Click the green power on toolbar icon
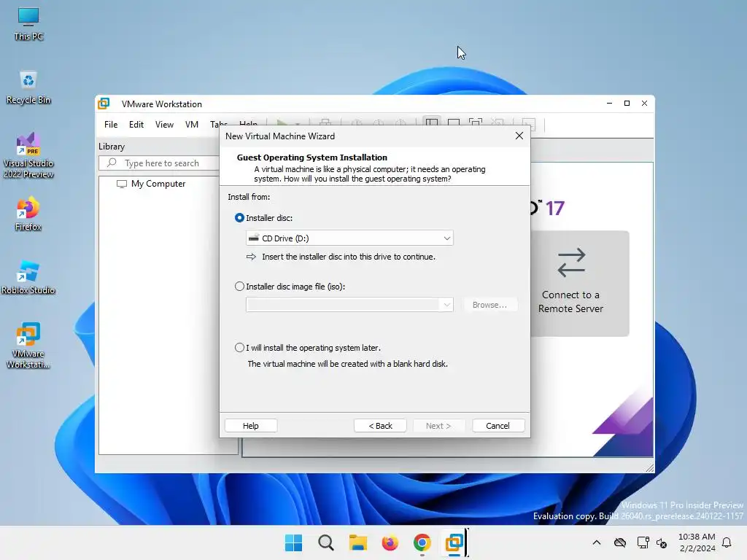The height and width of the screenshot is (560, 747). [282, 122]
